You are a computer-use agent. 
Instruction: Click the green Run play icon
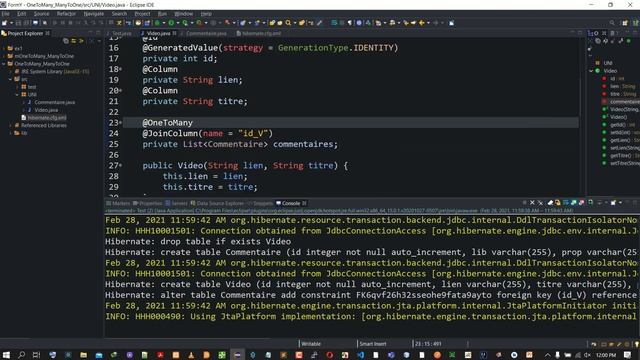(171, 23)
